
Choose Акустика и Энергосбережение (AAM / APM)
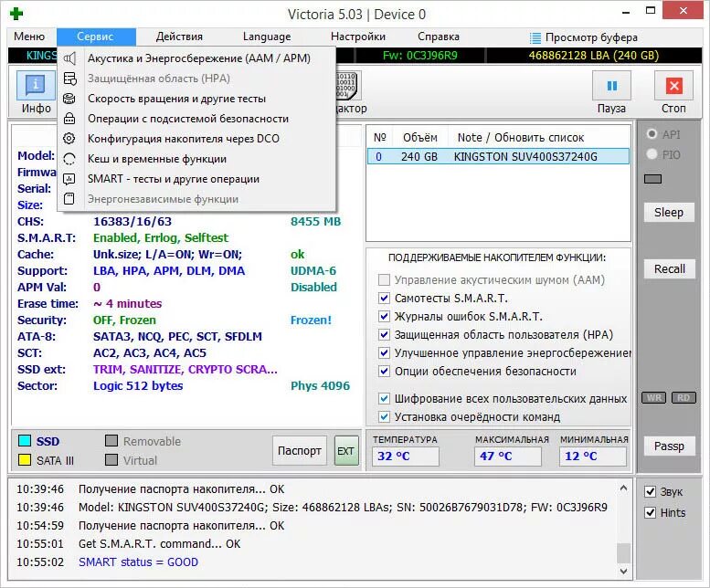tap(197, 58)
